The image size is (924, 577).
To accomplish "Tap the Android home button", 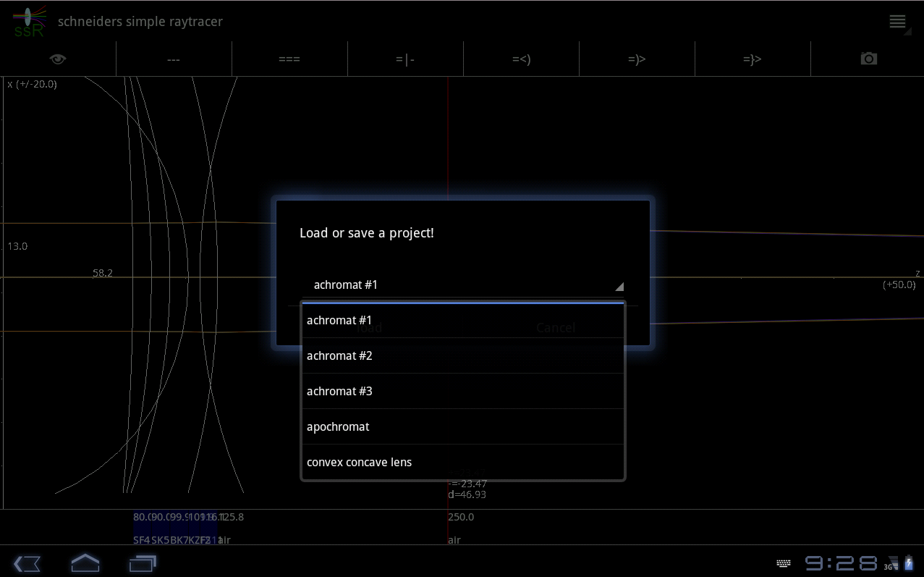I will (85, 563).
